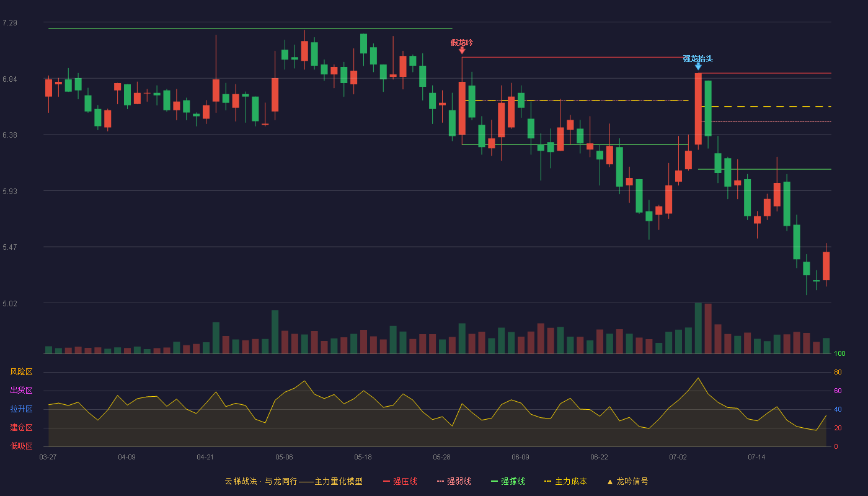Select the tall red candle under 假龙吟
This screenshot has width=868, height=496.
tap(462, 108)
